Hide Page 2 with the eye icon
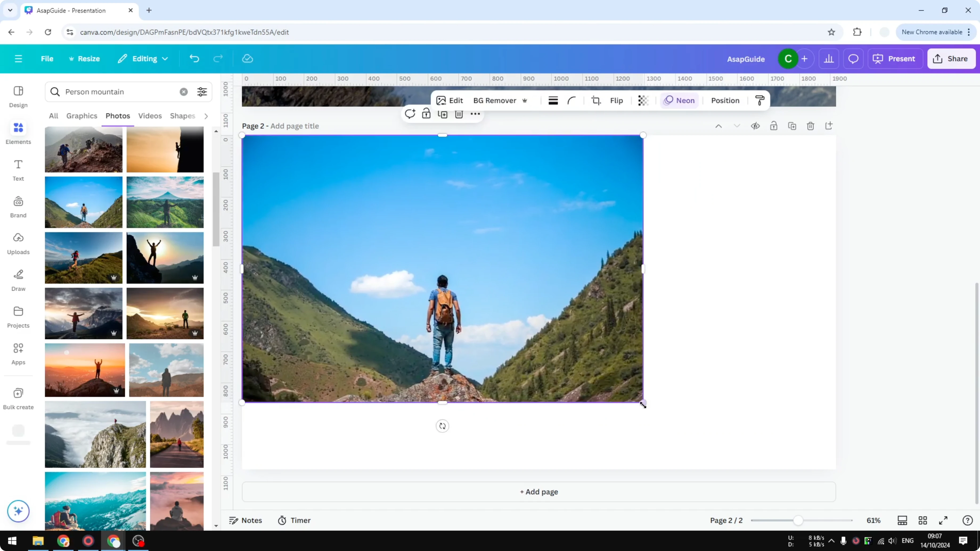The image size is (980, 551). 756,126
